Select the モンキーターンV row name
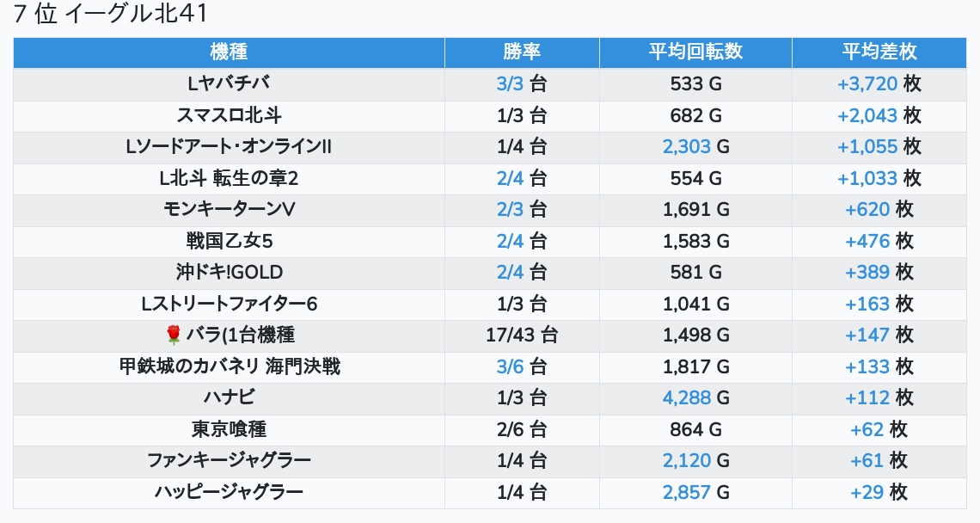 229,210
